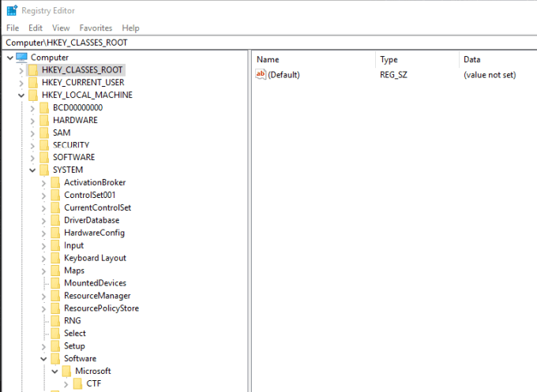
Task: Open the Favorites menu
Action: pyautogui.click(x=96, y=28)
